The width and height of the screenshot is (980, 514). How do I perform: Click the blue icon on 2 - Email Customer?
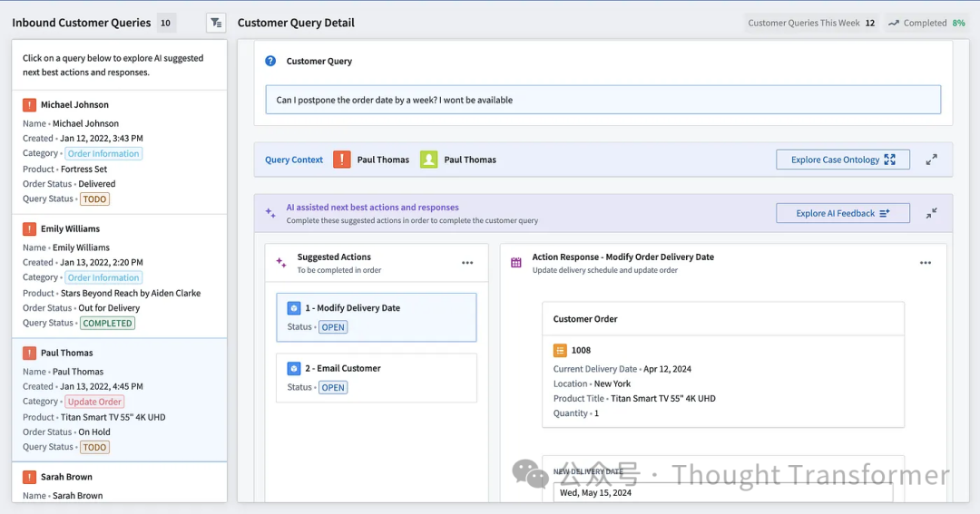[x=294, y=368]
